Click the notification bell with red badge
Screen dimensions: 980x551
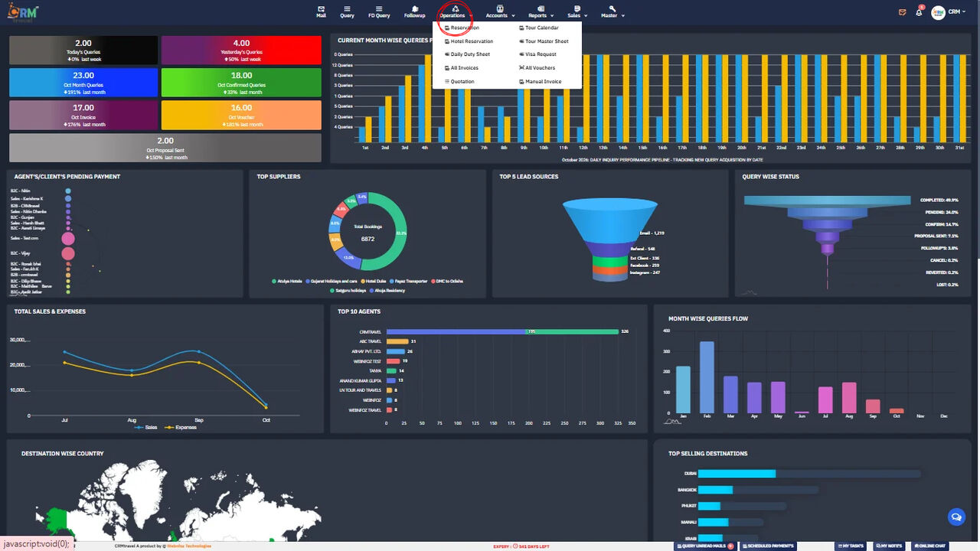point(920,12)
